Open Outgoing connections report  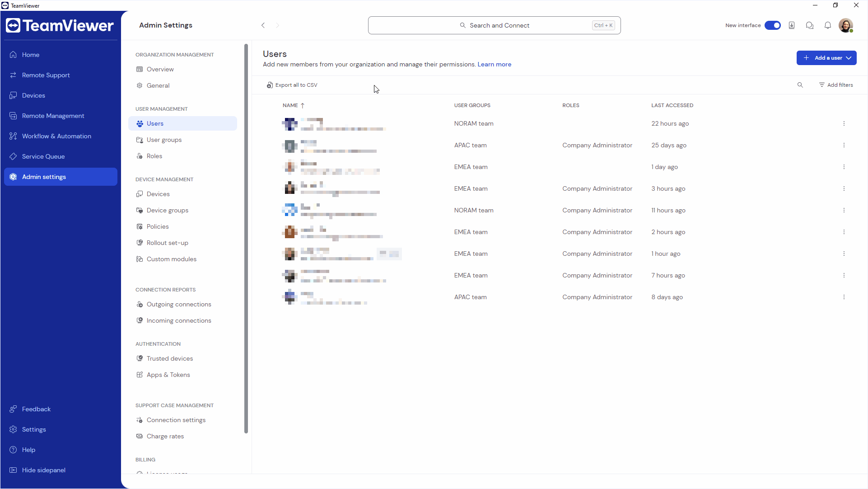tap(182, 304)
